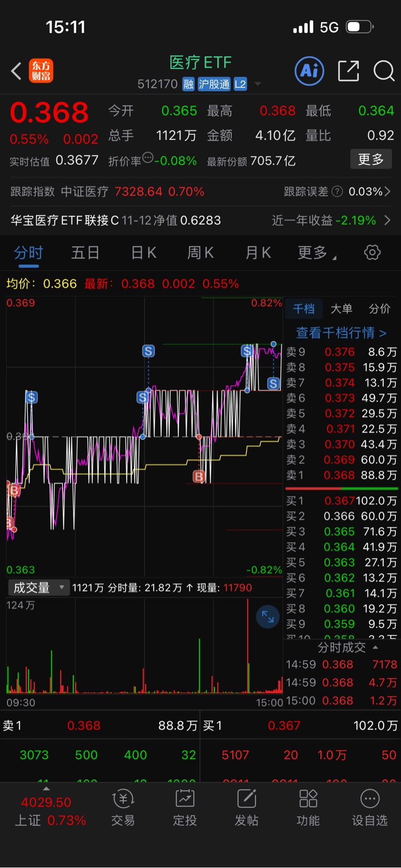The height and width of the screenshot is (868, 401).
Task: Expand the stock title dropdown arrow
Action: [257, 84]
